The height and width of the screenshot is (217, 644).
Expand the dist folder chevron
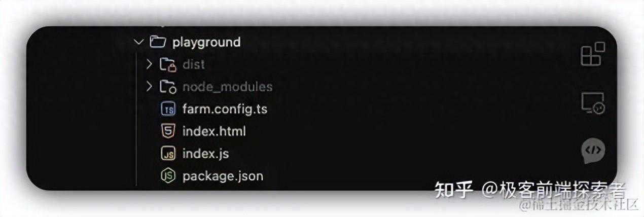click(149, 64)
